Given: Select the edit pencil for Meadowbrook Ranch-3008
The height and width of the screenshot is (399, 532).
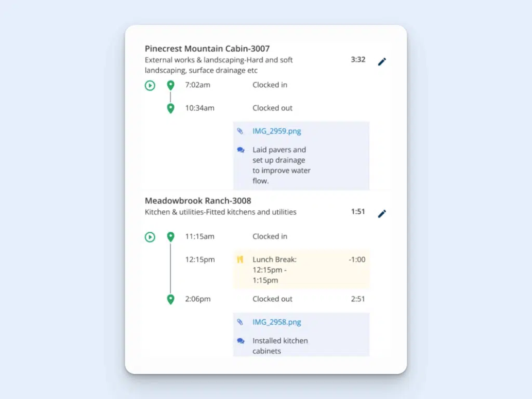Looking at the screenshot, I should click(x=382, y=213).
